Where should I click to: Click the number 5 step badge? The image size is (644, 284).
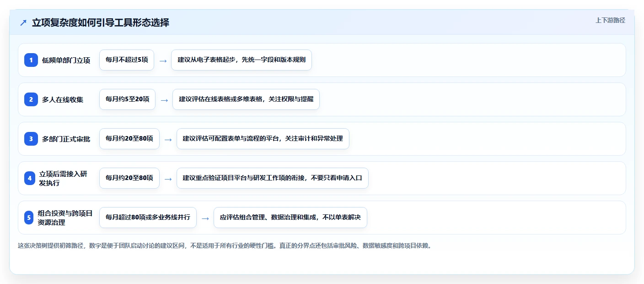coord(29,218)
